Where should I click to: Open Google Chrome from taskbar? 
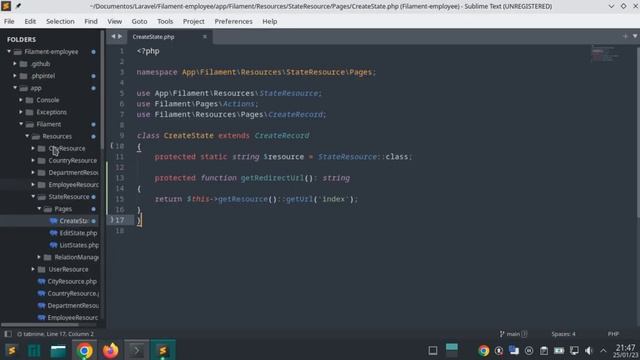[85, 350]
